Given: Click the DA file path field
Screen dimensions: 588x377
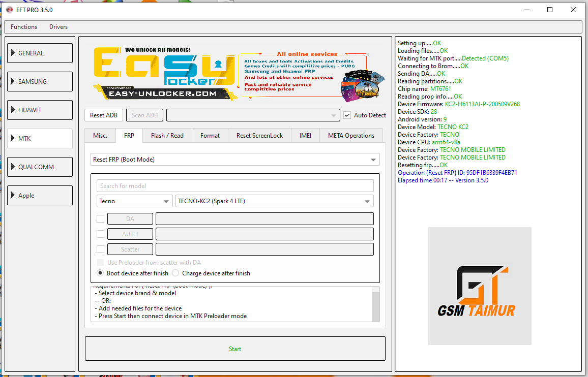Looking at the screenshot, I should click(264, 219).
